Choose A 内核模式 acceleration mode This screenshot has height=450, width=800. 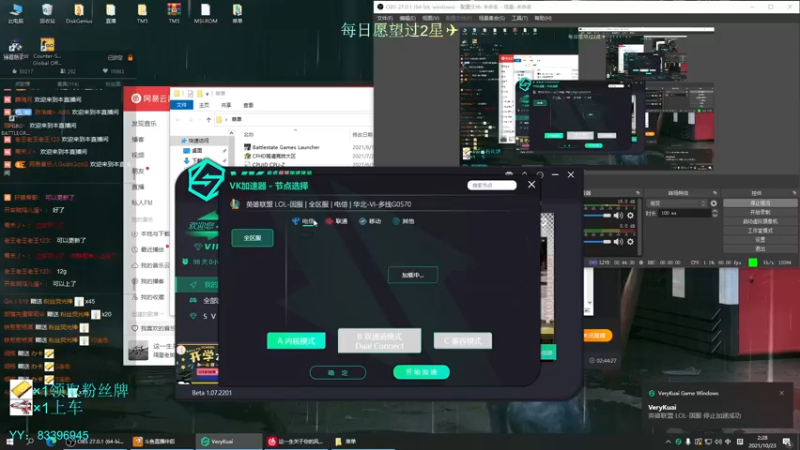coord(296,341)
